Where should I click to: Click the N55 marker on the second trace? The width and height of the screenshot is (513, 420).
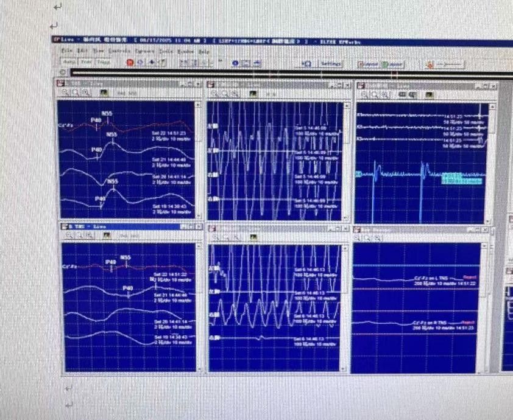pyautogui.click(x=111, y=135)
